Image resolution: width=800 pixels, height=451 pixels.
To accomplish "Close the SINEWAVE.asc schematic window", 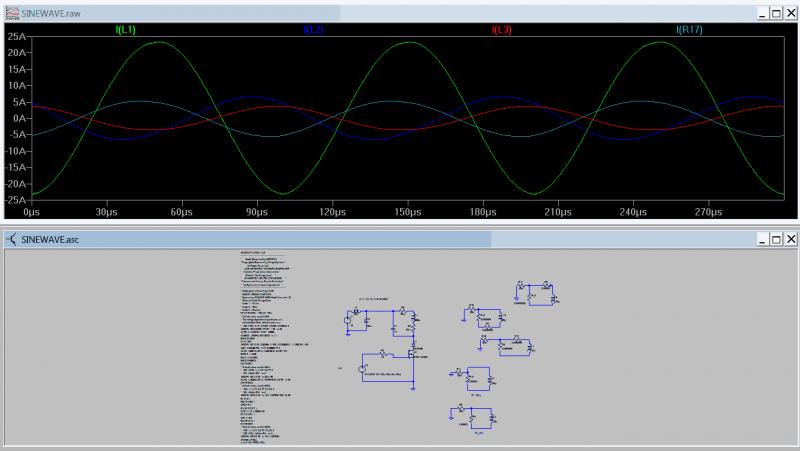I will coord(790,240).
